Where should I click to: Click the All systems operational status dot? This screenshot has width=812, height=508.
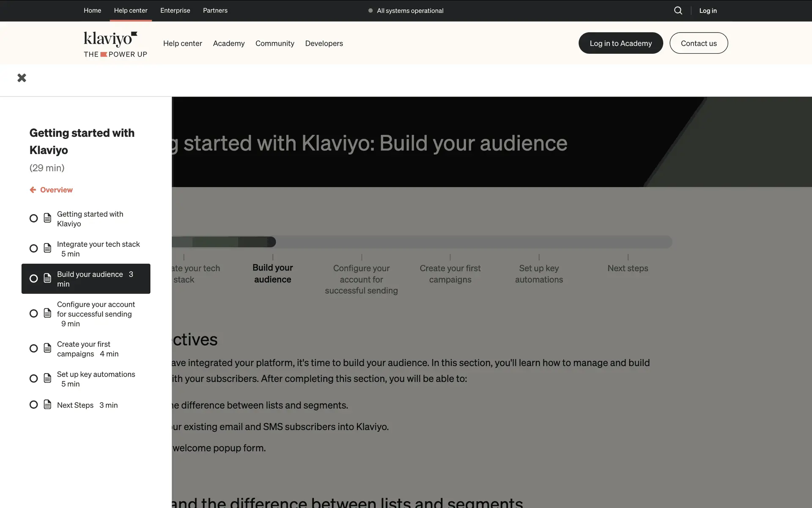pyautogui.click(x=370, y=11)
